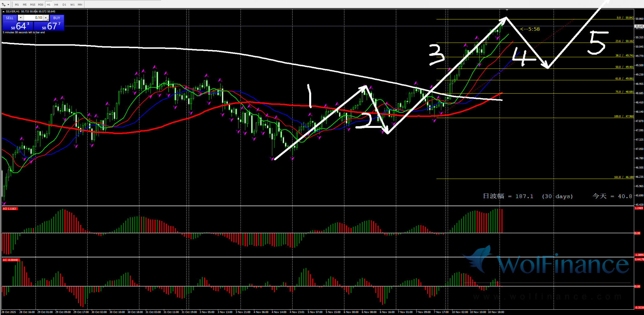The image size is (644, 315).
Task: Click the AC indicator label
Action: pos(10,260)
